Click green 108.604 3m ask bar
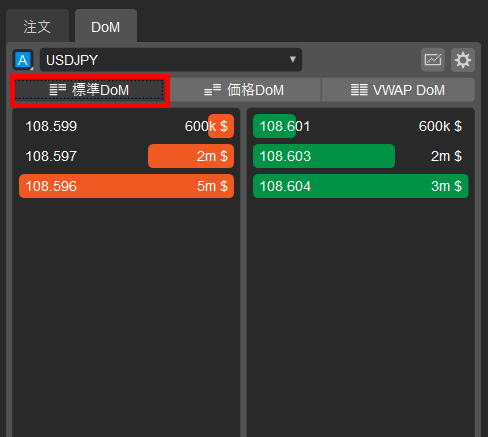Image resolution: width=488 pixels, height=437 pixels. 361,186
